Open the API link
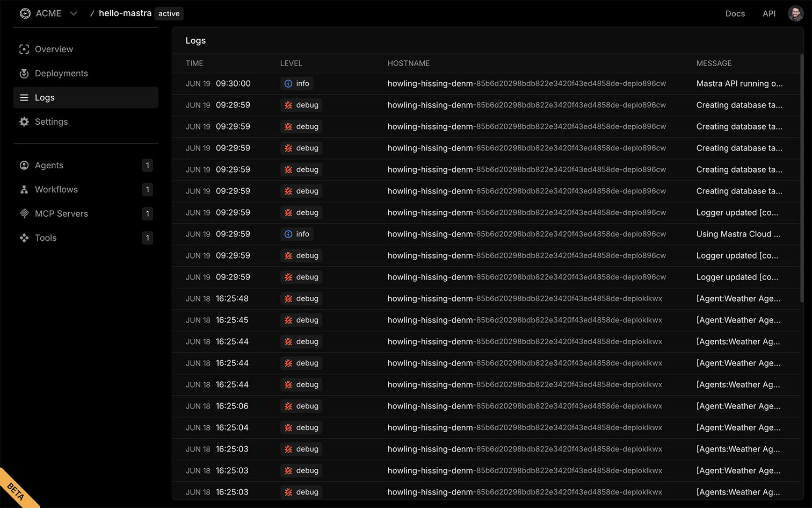The height and width of the screenshot is (508, 812). [x=769, y=13]
